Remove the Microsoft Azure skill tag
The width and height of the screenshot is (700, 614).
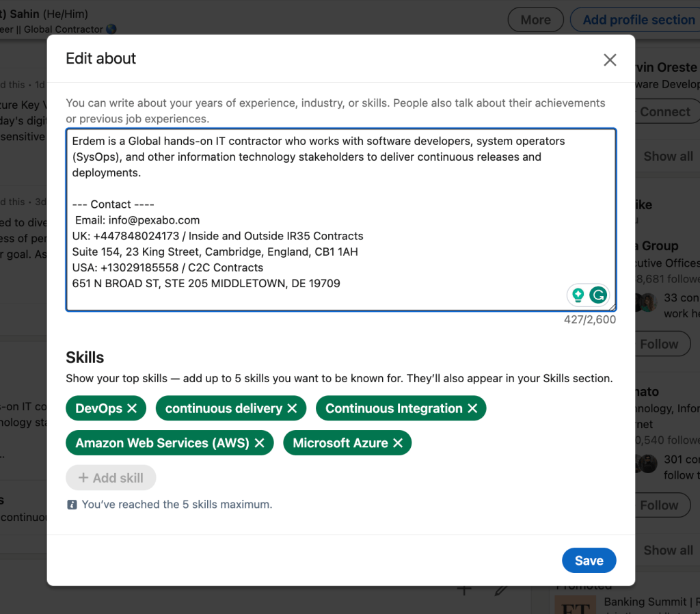[398, 443]
